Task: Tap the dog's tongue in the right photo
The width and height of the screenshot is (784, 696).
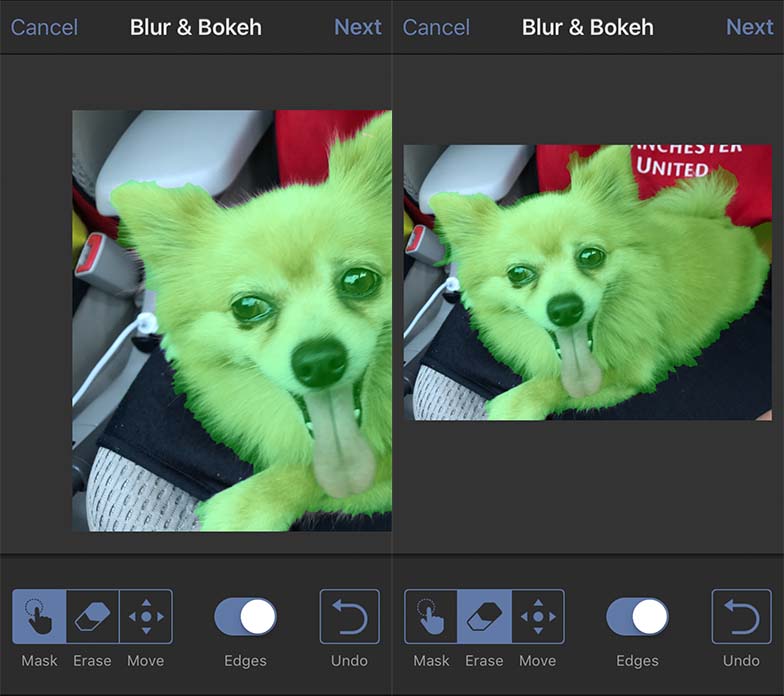Action: 580,364
